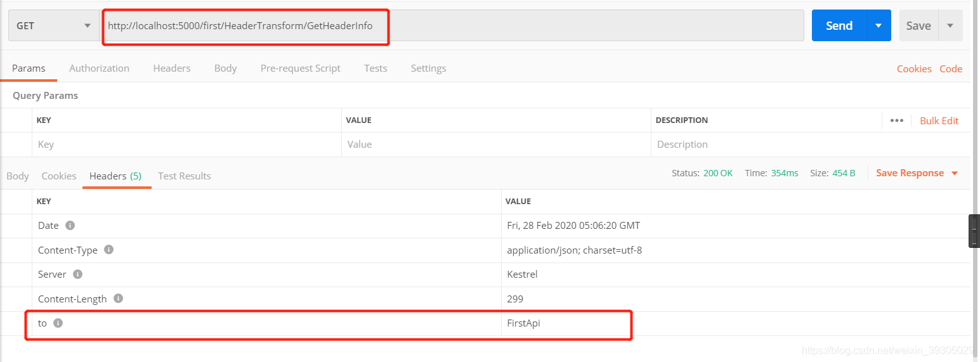Screen dimensions: 980x362
Task: Open the Tests tab
Action: pos(376,68)
